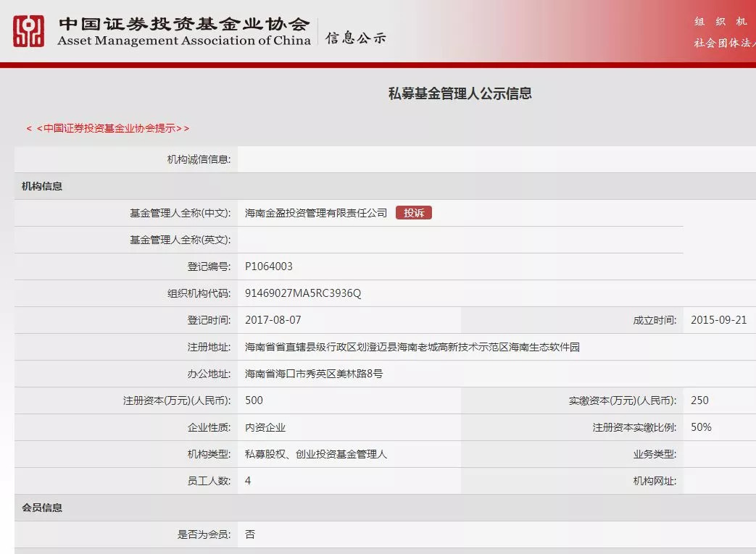Select registration date 2017-08-07
756x554 pixels.
[273, 320]
